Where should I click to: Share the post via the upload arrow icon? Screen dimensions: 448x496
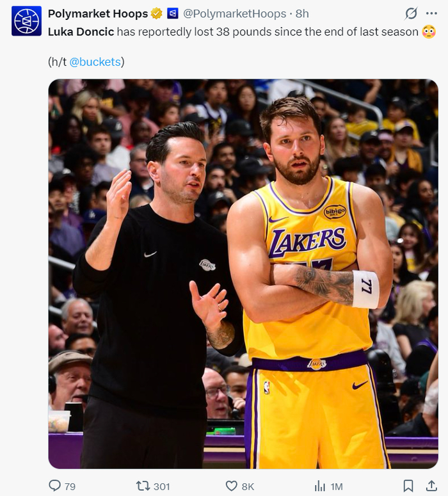pyautogui.click(x=431, y=486)
